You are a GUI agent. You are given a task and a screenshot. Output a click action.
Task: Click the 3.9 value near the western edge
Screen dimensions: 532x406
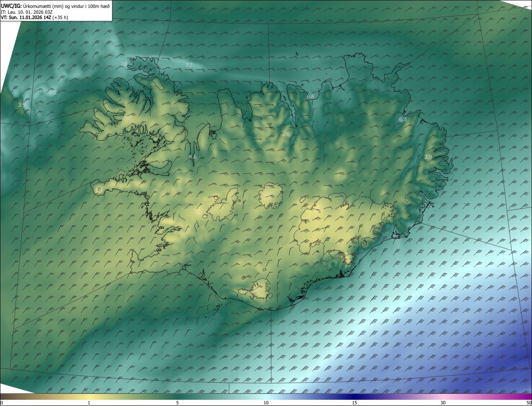[22, 105]
